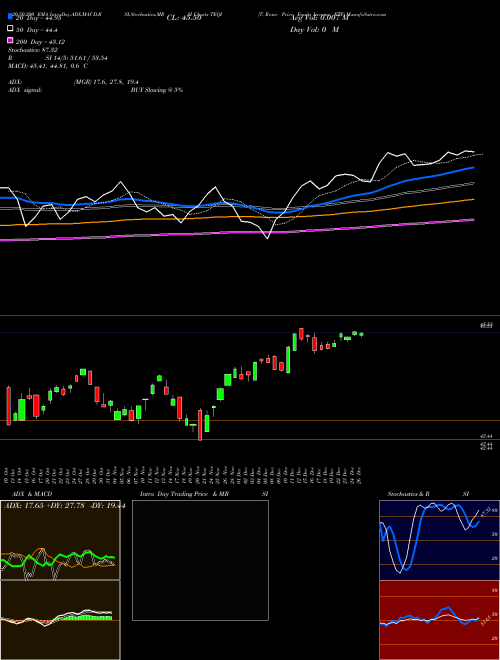The height and width of the screenshot is (660, 500).
Task: Click the 'Stochastics & R' panel title
Action: click(409, 494)
